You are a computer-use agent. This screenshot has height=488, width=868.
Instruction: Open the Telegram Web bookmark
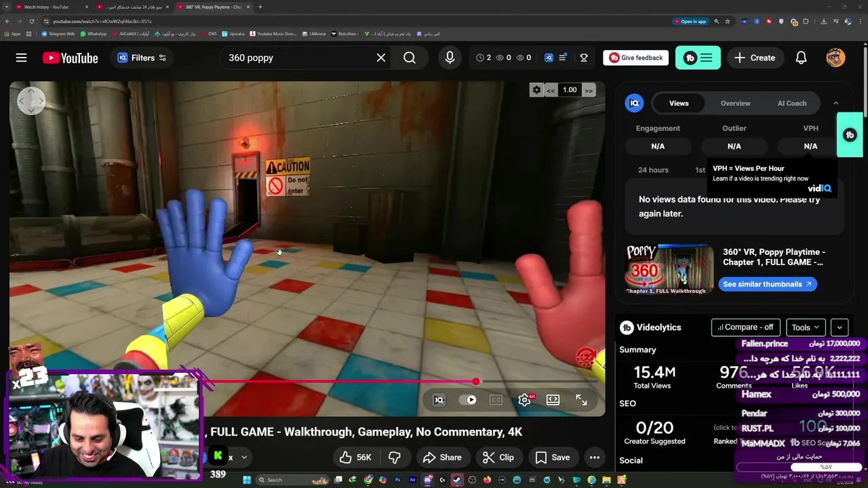click(x=58, y=34)
